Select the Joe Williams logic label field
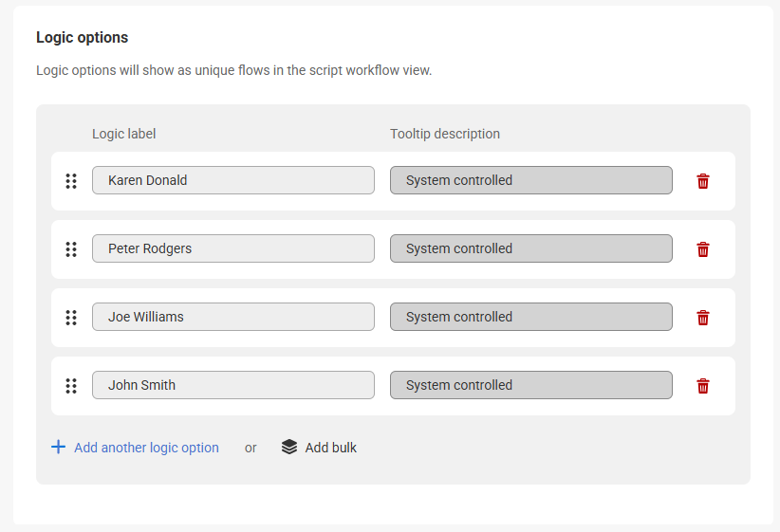Viewport: 780px width, 532px height. click(232, 317)
